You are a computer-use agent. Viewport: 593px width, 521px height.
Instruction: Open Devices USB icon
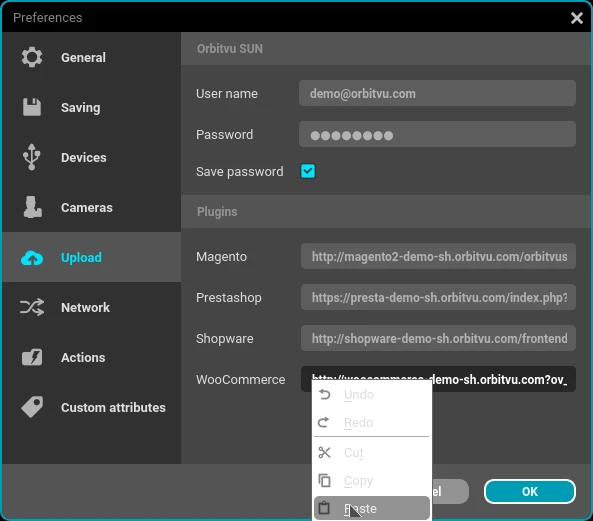coord(32,157)
